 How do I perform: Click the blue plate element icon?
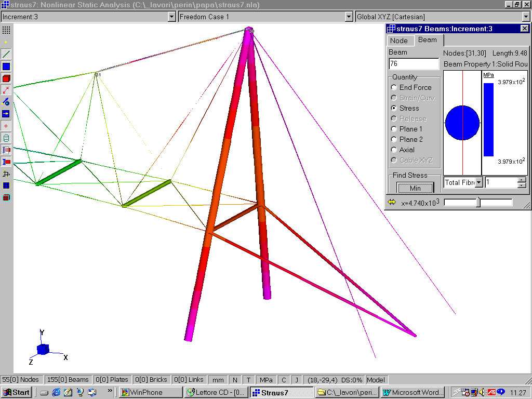pos(6,66)
